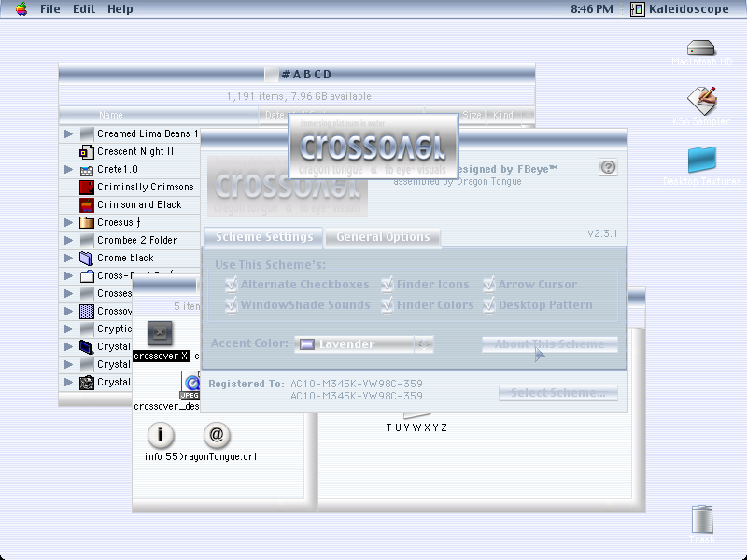Click the help question mark button
The height and width of the screenshot is (560, 747).
pyautogui.click(x=608, y=167)
